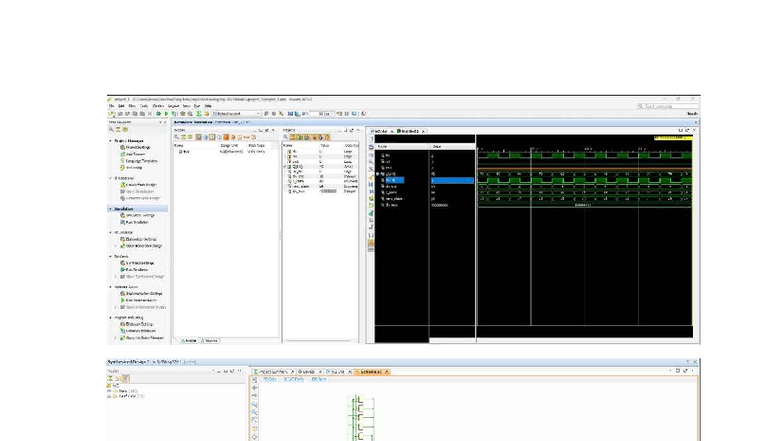
Task: Click the search icon in Objects panel toolbar
Action: [x=286, y=137]
